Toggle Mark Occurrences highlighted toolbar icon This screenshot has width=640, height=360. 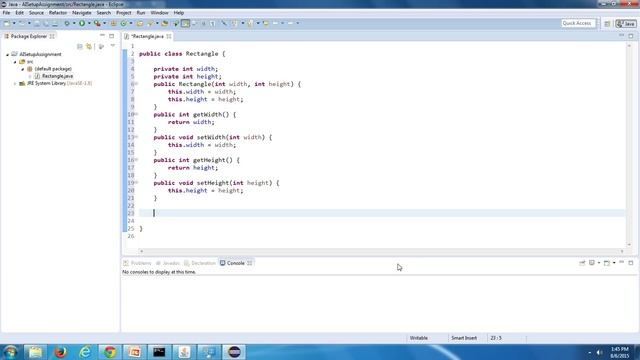(185, 23)
